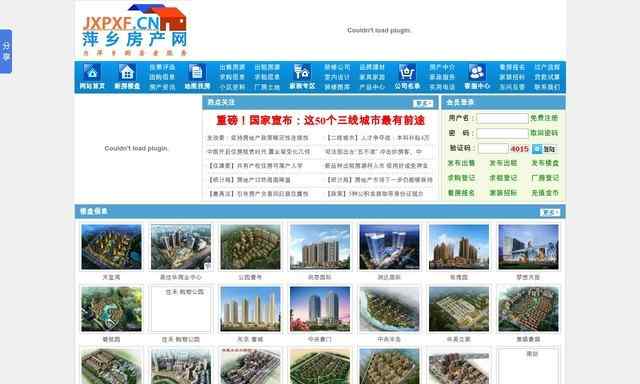The image size is (640, 384).
Task: Click the 用户名 username input field
Action: click(x=502, y=118)
